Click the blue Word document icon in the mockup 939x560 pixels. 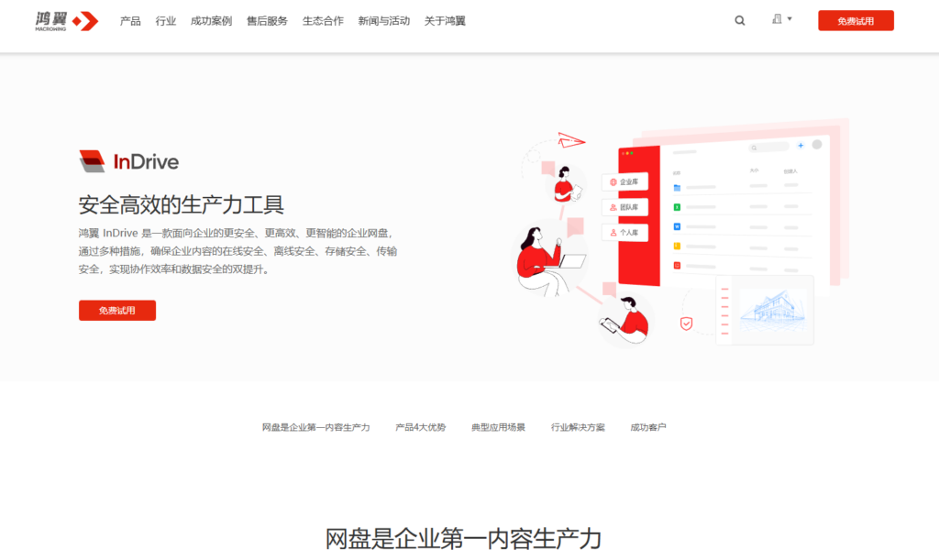pyautogui.click(x=678, y=226)
